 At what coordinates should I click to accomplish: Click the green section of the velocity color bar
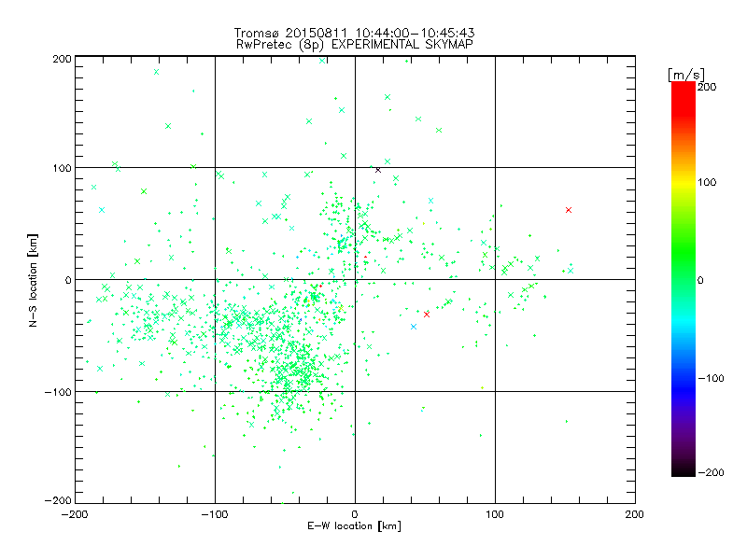point(684,252)
